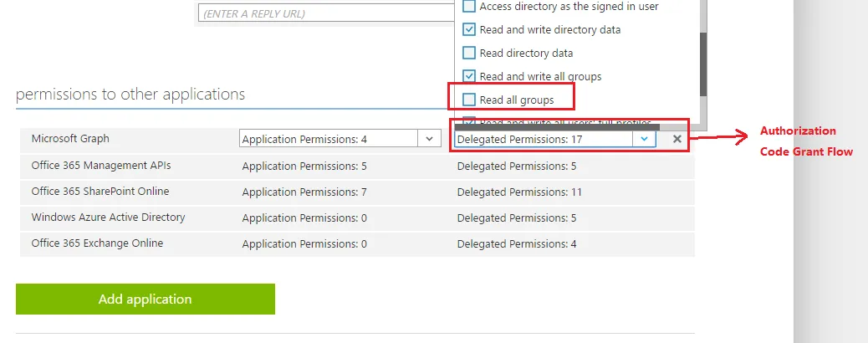Select Windows Azure Active Directory row
The height and width of the screenshot is (343, 868).
(x=108, y=218)
